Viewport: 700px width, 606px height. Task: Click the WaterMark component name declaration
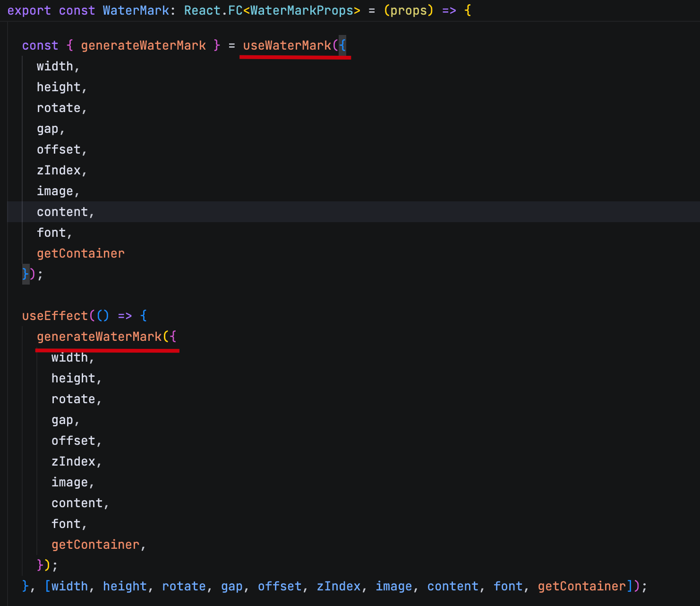click(x=136, y=10)
